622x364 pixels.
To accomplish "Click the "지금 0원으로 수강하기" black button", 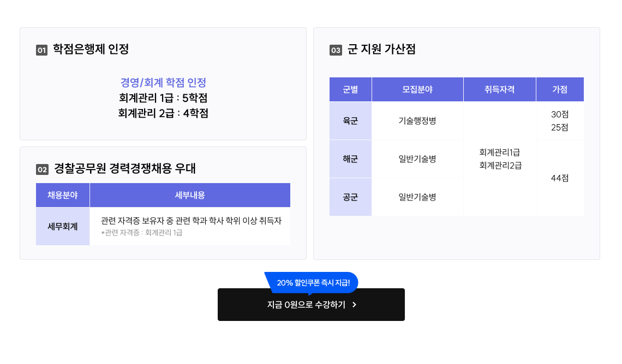I will click(311, 305).
